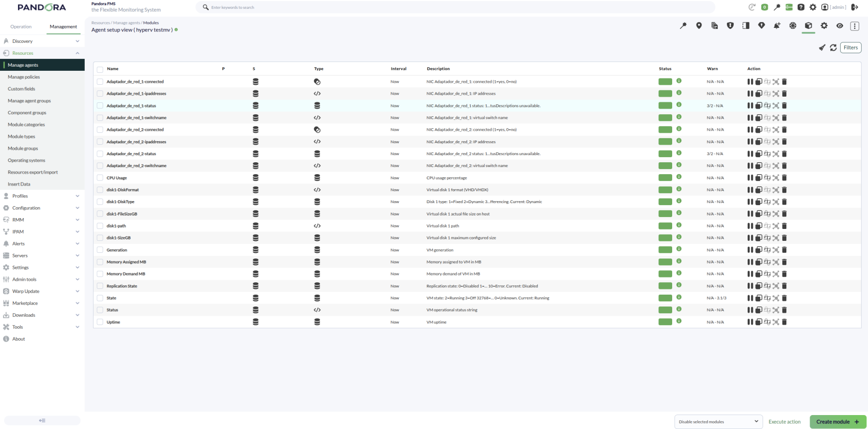Click the logout arrow icon
This screenshot has width=868, height=429.
coord(855,7)
